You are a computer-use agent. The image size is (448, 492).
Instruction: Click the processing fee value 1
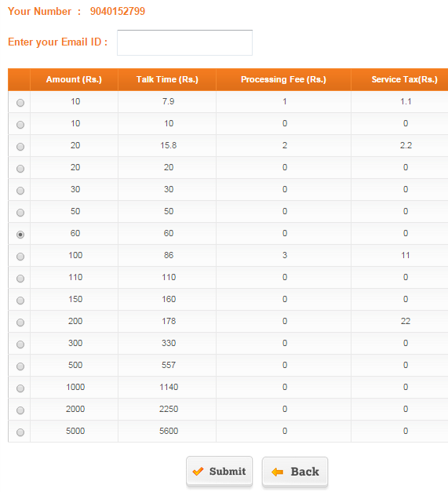tap(285, 101)
